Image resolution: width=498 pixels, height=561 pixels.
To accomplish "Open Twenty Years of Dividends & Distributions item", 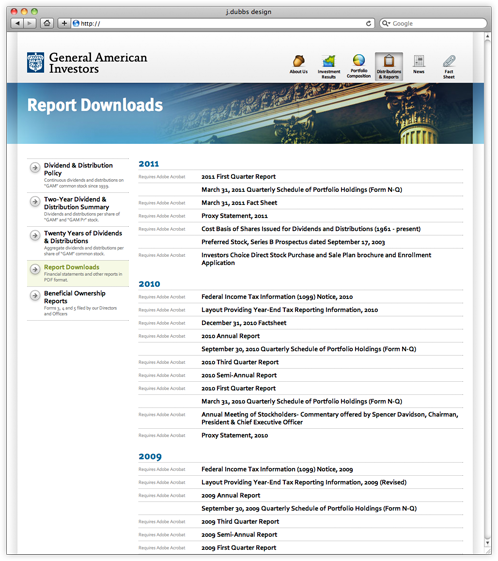I will 78,243.
